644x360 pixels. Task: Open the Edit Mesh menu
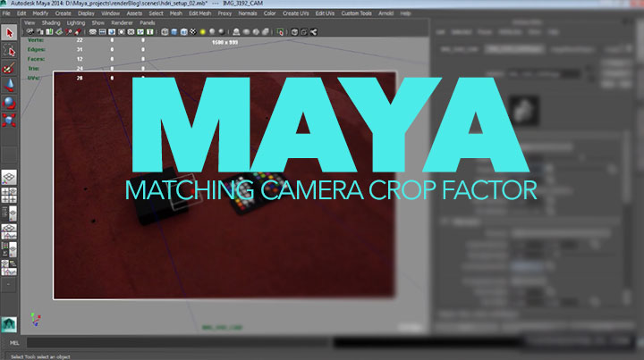[199, 13]
